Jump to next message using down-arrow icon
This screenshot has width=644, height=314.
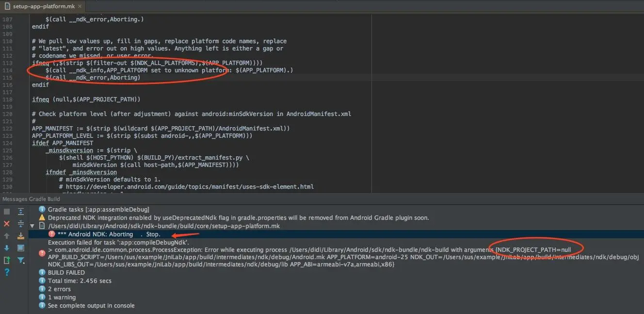point(6,247)
